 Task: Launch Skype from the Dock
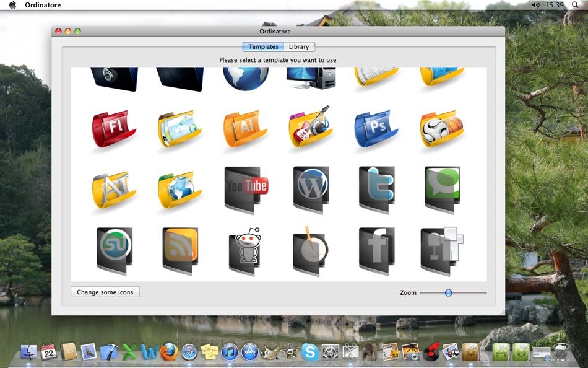pyautogui.click(x=310, y=353)
